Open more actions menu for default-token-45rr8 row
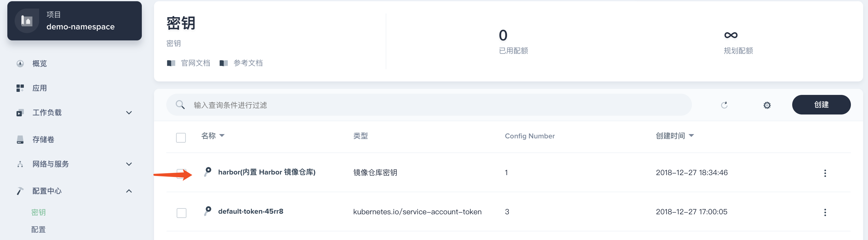This screenshot has height=240, width=868. pos(825,212)
